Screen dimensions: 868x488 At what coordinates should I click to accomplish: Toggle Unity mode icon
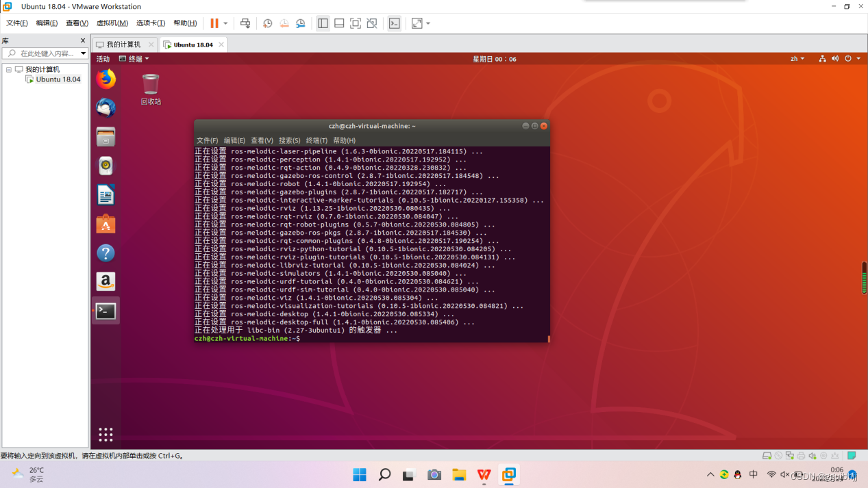click(x=372, y=23)
